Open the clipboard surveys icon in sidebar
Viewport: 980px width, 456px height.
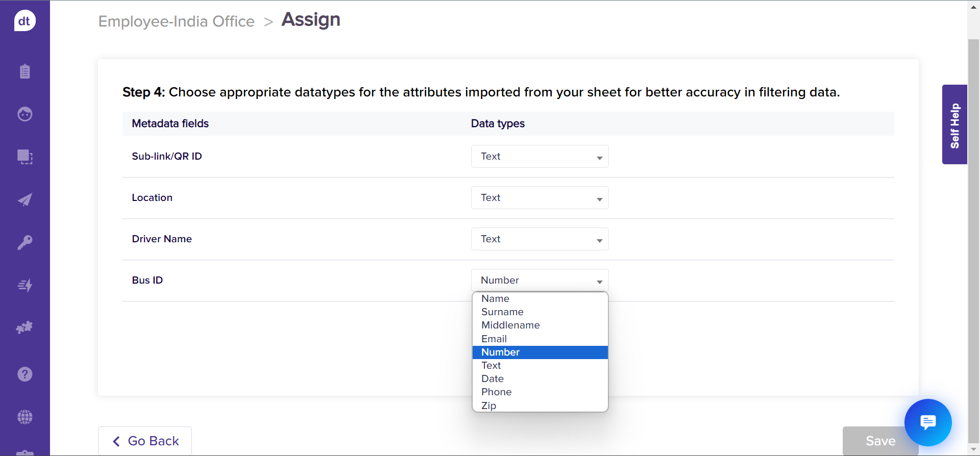click(24, 71)
